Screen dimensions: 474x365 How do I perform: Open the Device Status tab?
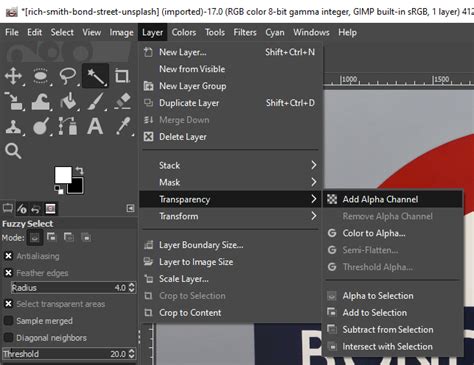[22, 209]
